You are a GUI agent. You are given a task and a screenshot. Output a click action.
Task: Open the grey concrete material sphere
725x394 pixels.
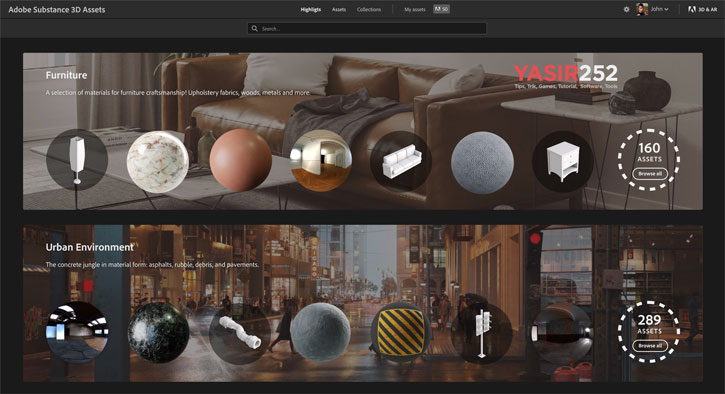(x=320, y=332)
